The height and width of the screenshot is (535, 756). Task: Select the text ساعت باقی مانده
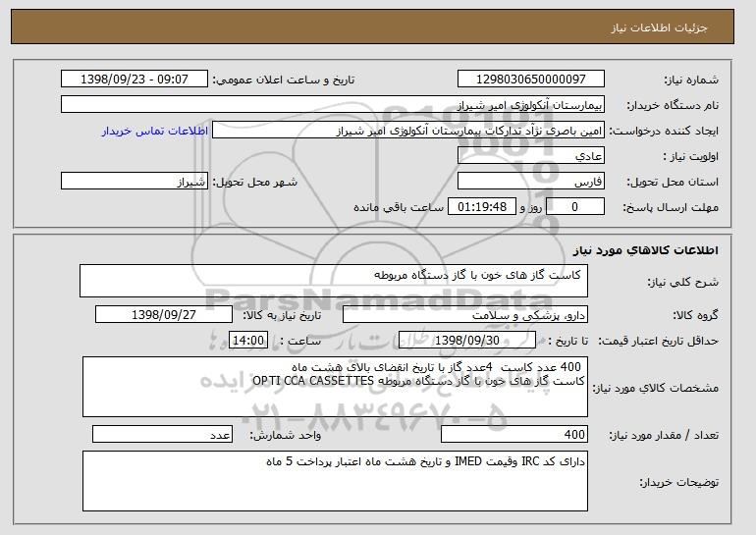coord(399,207)
